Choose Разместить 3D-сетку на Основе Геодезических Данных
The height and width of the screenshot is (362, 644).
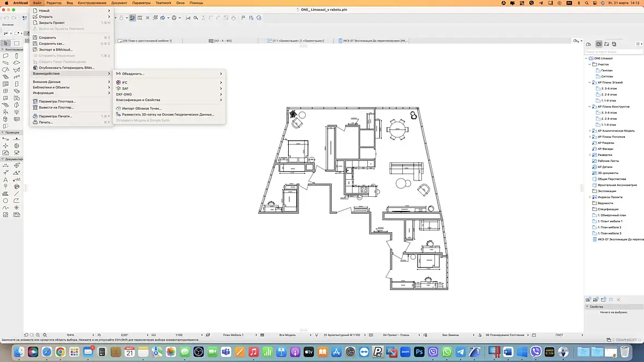pyautogui.click(x=169, y=114)
